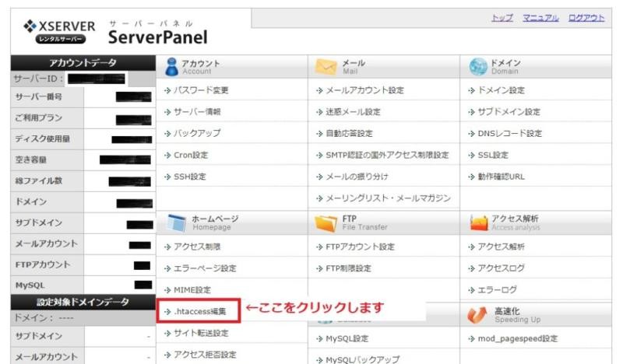Select パスワード変更 under Account
This screenshot has height=364, width=623.
[200, 90]
